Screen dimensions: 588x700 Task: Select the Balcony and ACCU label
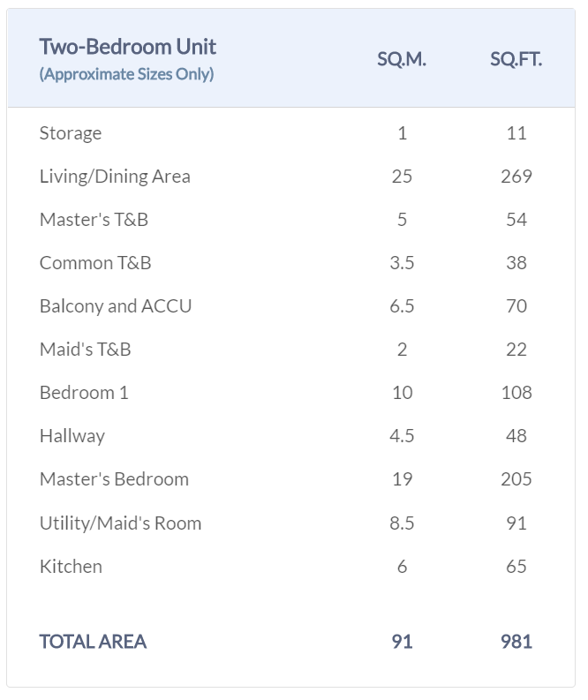pyautogui.click(x=116, y=306)
